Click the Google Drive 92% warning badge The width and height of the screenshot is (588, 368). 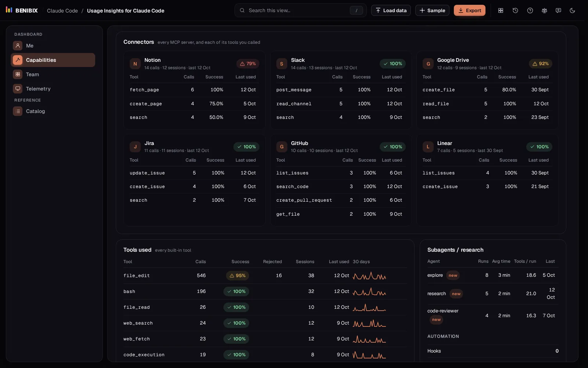point(541,64)
